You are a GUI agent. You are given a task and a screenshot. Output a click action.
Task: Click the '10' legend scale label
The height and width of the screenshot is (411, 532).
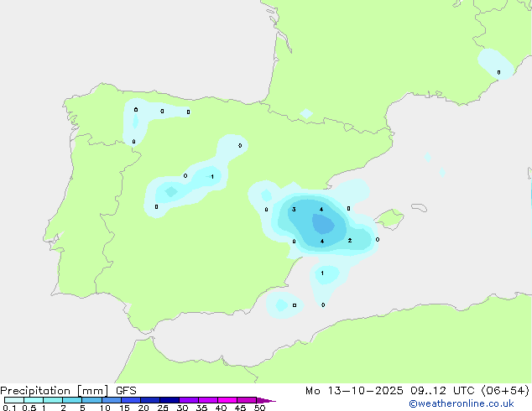[x=105, y=408]
